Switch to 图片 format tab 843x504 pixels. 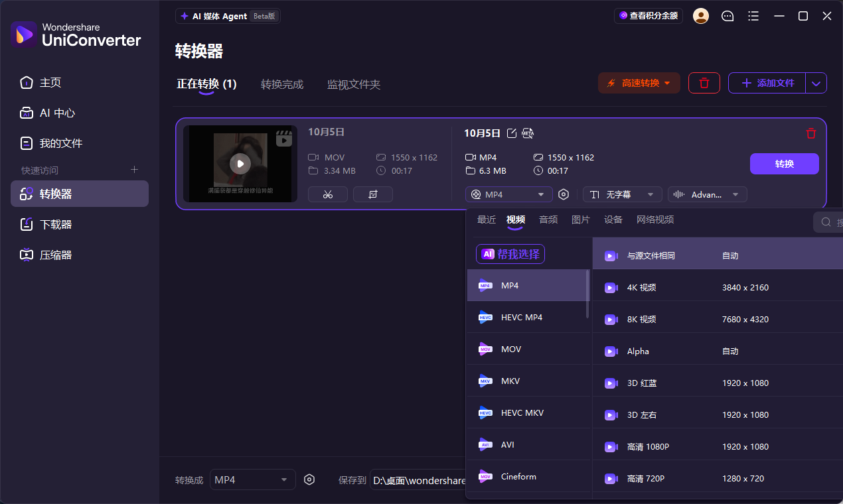click(x=581, y=220)
